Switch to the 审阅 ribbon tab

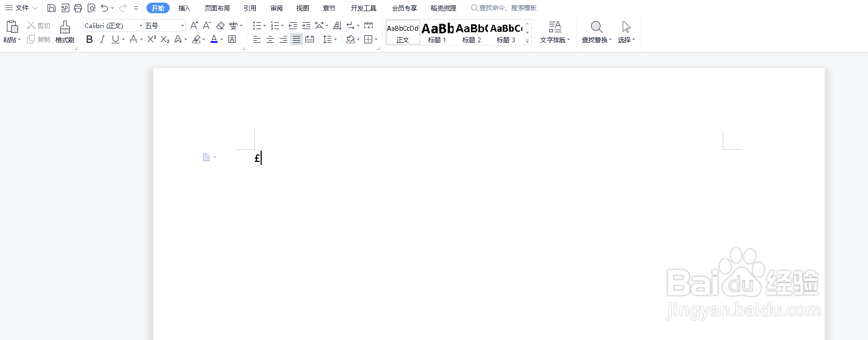click(276, 8)
